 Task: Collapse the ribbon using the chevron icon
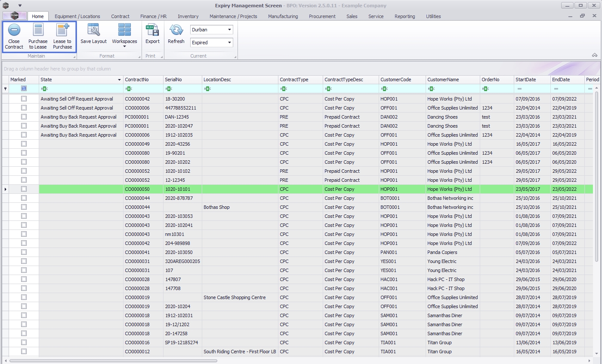(594, 55)
